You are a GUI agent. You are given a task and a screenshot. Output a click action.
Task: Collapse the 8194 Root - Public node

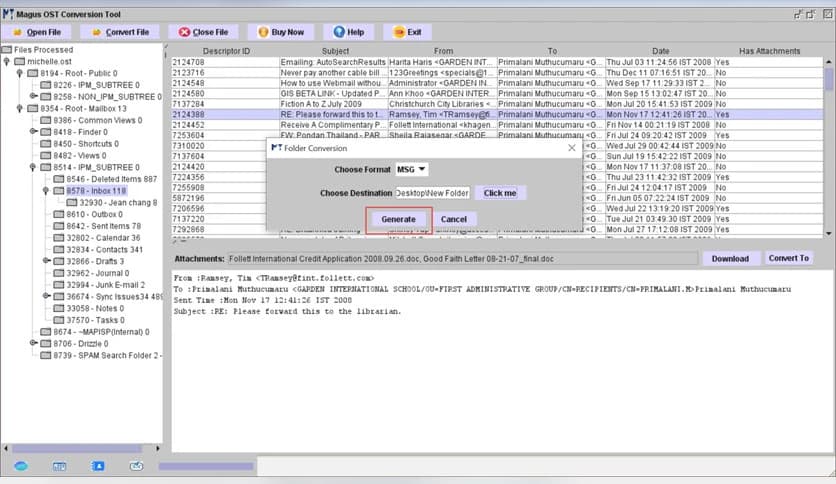point(20,74)
